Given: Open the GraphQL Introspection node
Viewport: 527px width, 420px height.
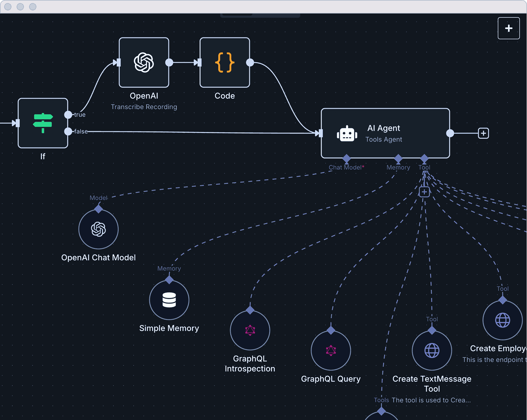Looking at the screenshot, I should 250,330.
